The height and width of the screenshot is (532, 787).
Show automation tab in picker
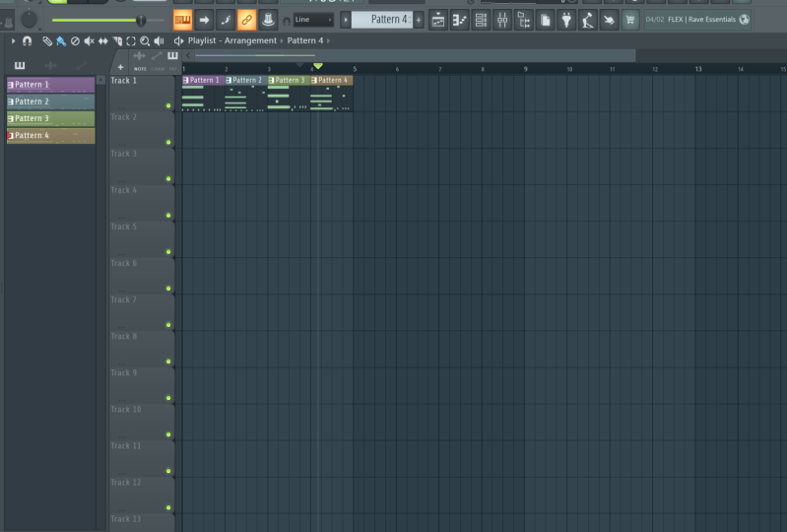82,65
